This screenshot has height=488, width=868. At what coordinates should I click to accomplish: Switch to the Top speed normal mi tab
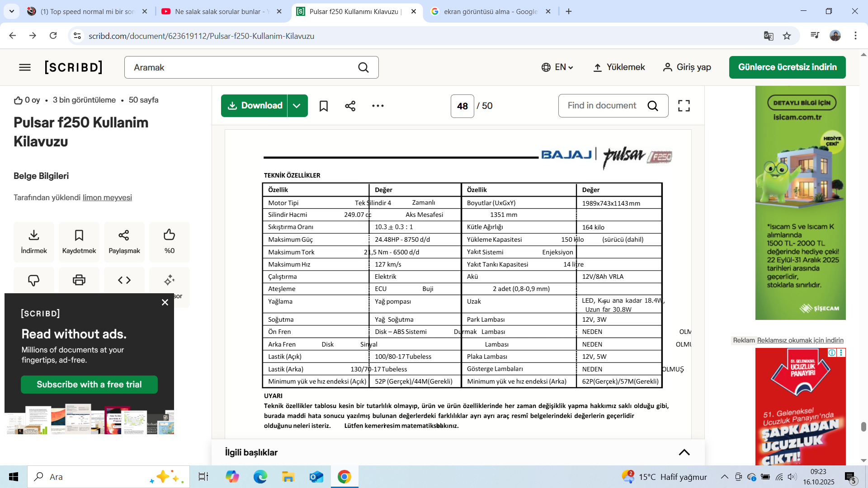point(87,11)
